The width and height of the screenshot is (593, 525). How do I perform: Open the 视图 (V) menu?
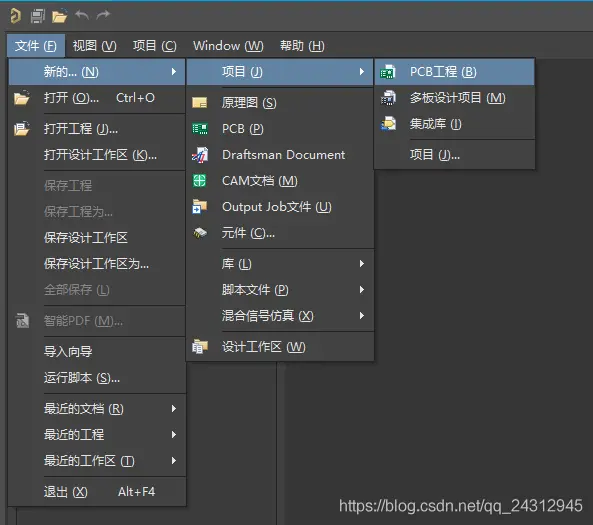(x=95, y=46)
